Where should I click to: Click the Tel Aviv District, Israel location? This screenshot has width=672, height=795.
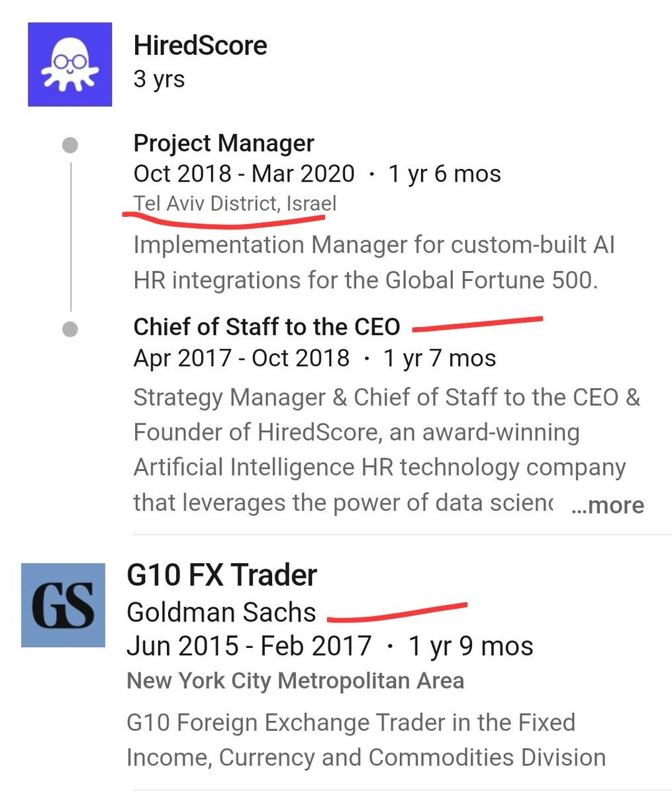click(x=234, y=203)
